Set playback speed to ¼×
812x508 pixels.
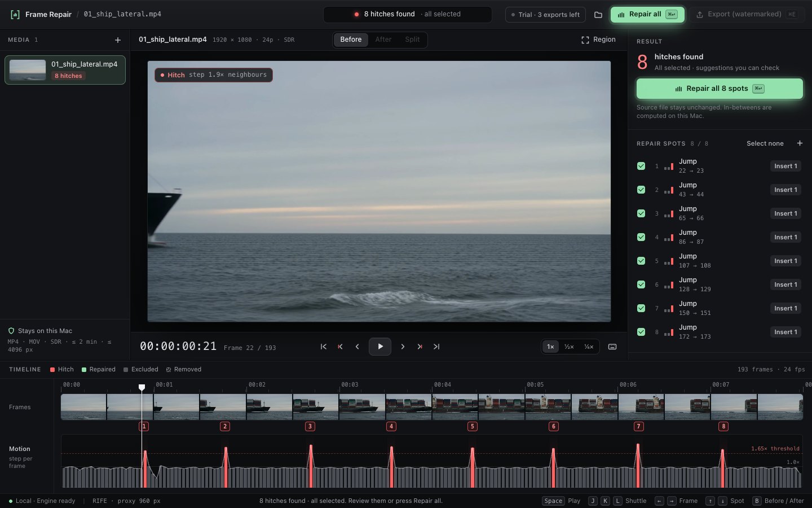(589, 347)
